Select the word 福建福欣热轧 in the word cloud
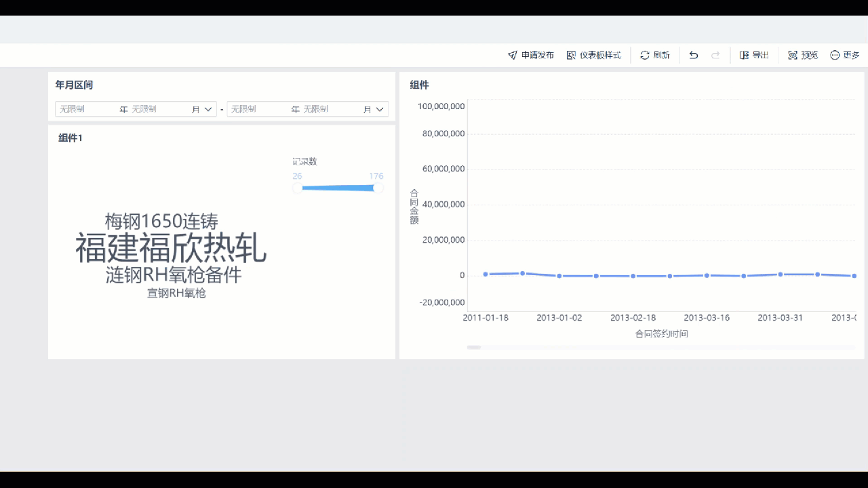 tap(171, 248)
